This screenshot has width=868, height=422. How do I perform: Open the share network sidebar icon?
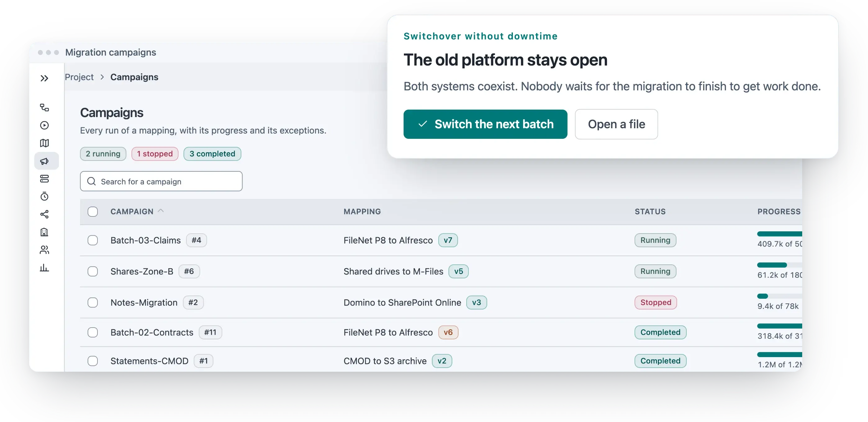click(44, 214)
